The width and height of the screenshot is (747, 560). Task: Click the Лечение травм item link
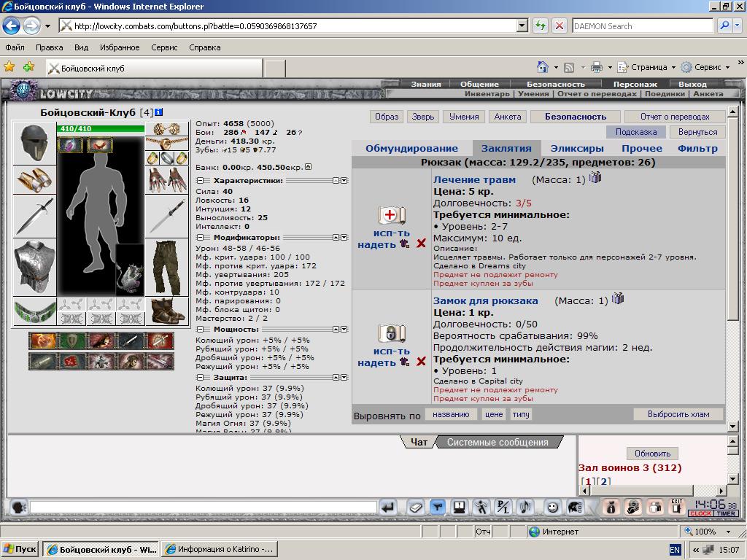(474, 180)
